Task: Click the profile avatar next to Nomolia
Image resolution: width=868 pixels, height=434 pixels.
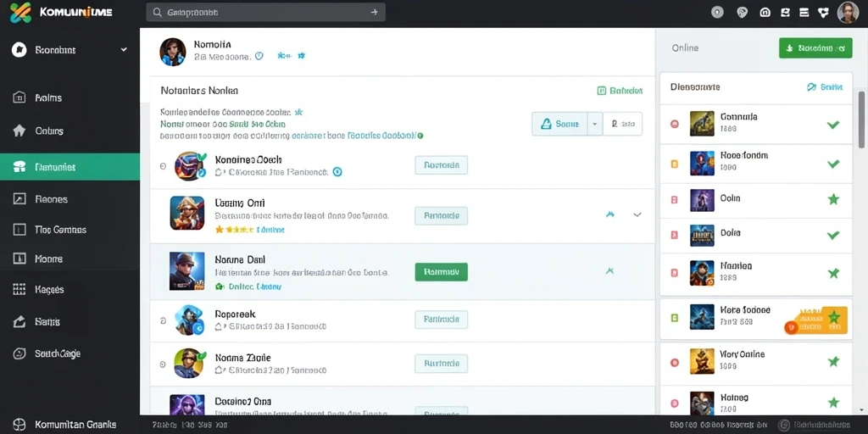Action: [x=173, y=52]
